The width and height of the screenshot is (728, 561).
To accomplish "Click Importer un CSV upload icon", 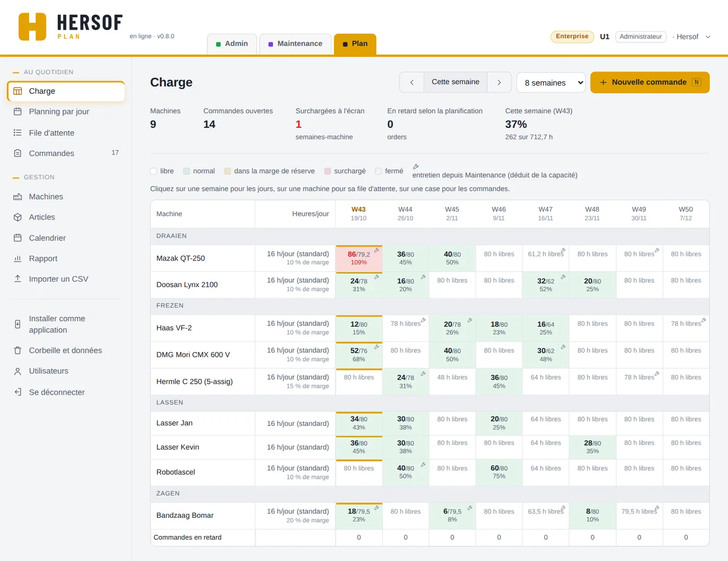I will point(18,279).
